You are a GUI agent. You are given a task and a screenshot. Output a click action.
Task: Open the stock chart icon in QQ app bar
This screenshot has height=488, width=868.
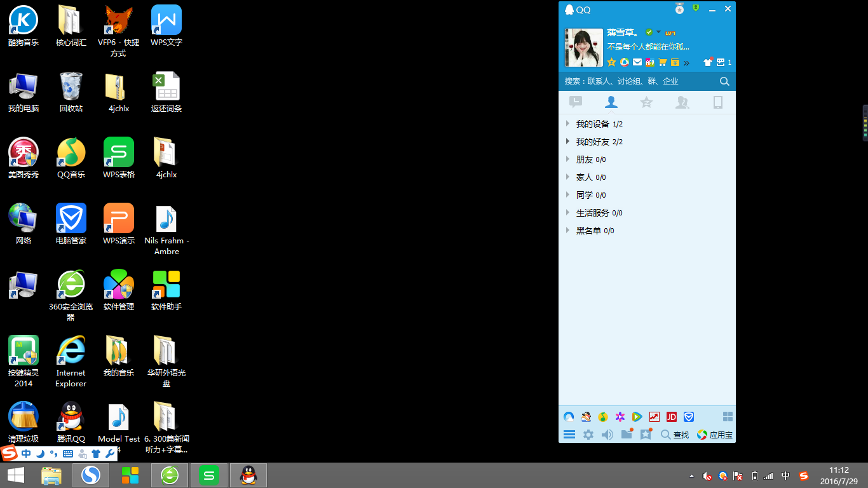pos(654,417)
